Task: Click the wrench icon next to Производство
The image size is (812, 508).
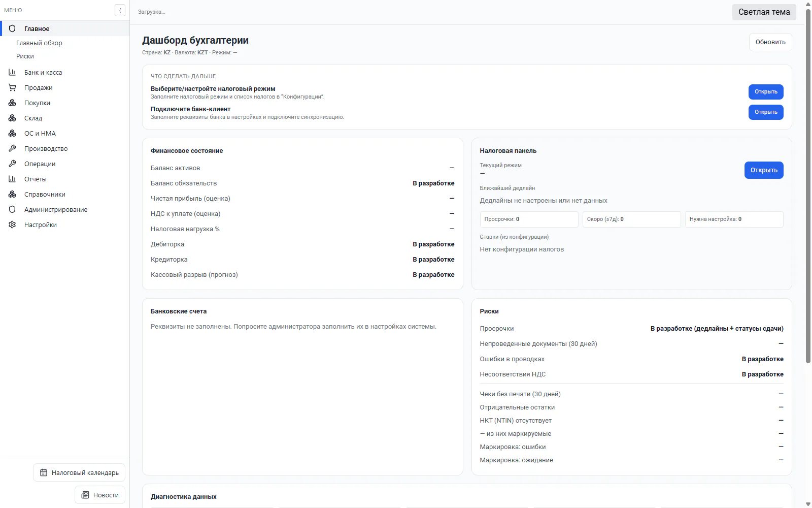Action: pyautogui.click(x=12, y=148)
